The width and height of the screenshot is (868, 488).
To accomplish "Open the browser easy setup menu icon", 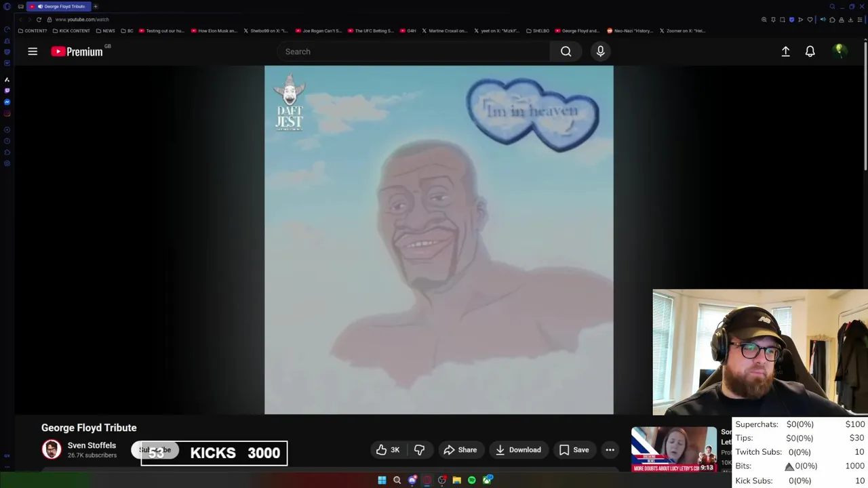I will coord(860,20).
